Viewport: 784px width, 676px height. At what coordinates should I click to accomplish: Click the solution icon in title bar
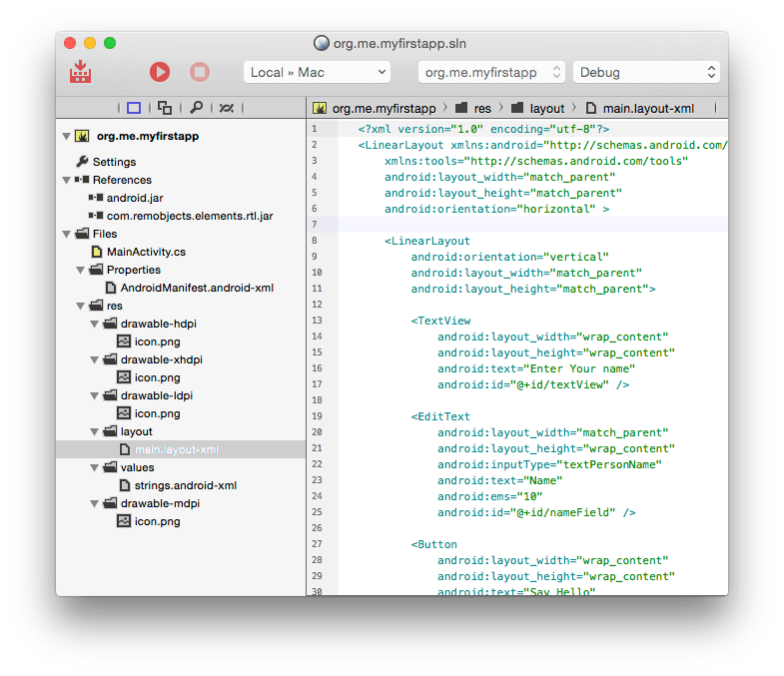(x=322, y=43)
